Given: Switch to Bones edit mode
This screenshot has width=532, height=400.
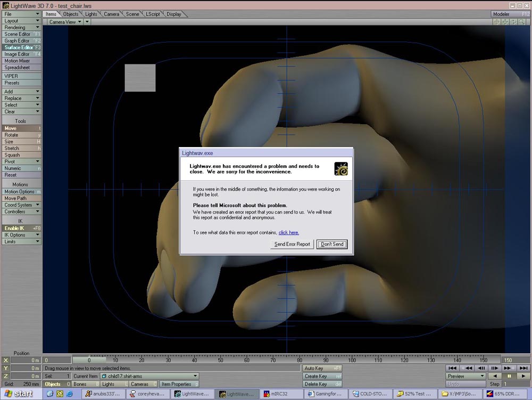Looking at the screenshot, I should (x=86, y=384).
